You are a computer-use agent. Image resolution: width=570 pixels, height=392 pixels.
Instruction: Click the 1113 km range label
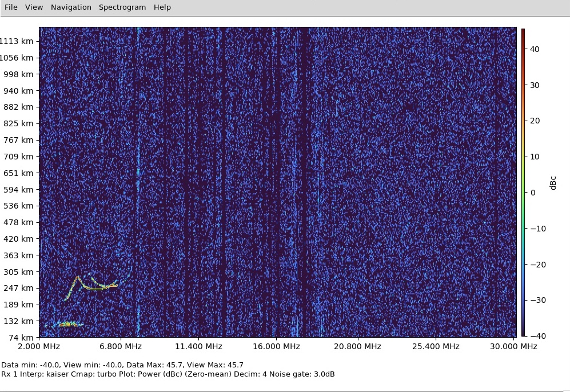point(17,41)
